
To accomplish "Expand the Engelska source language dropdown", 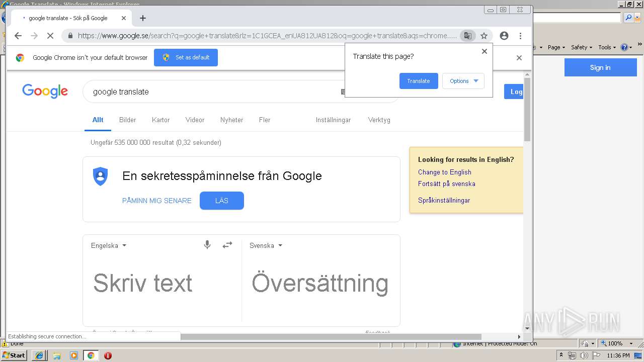I will point(109,245).
